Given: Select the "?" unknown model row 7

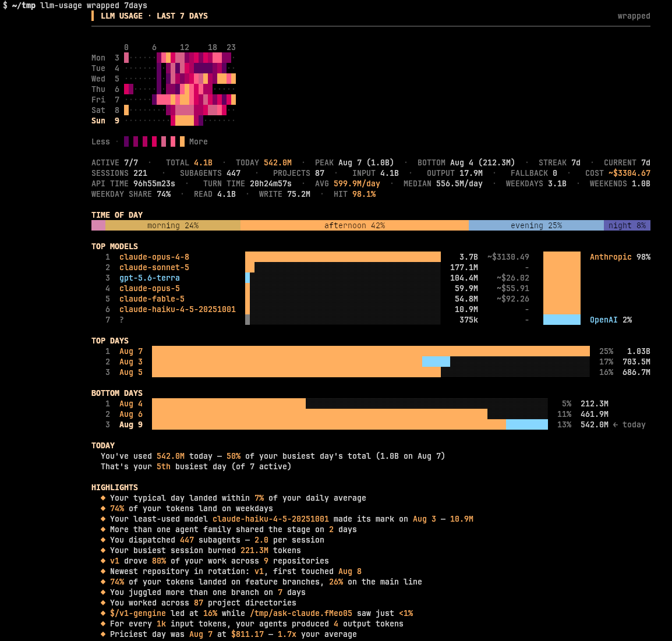Looking at the screenshot, I should 122,320.
